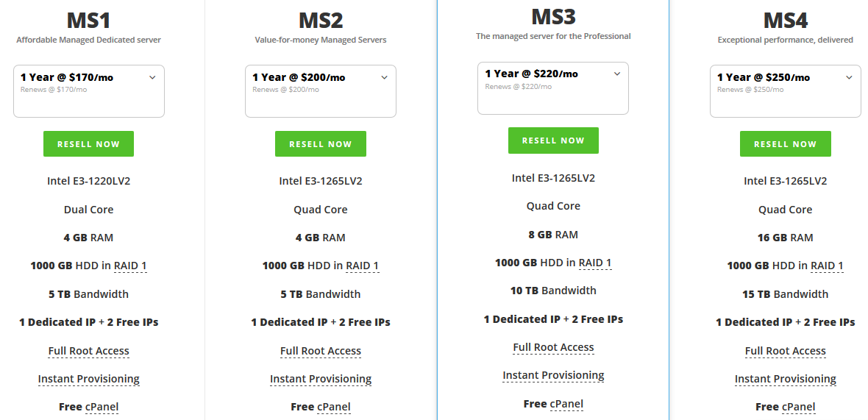Click Instant Provisioning in MS2 column
Viewport: 868px width, 420px height.
point(321,379)
